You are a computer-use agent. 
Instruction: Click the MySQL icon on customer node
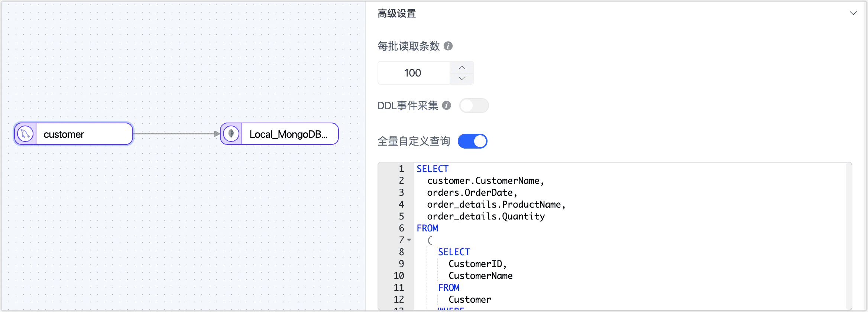tap(25, 134)
